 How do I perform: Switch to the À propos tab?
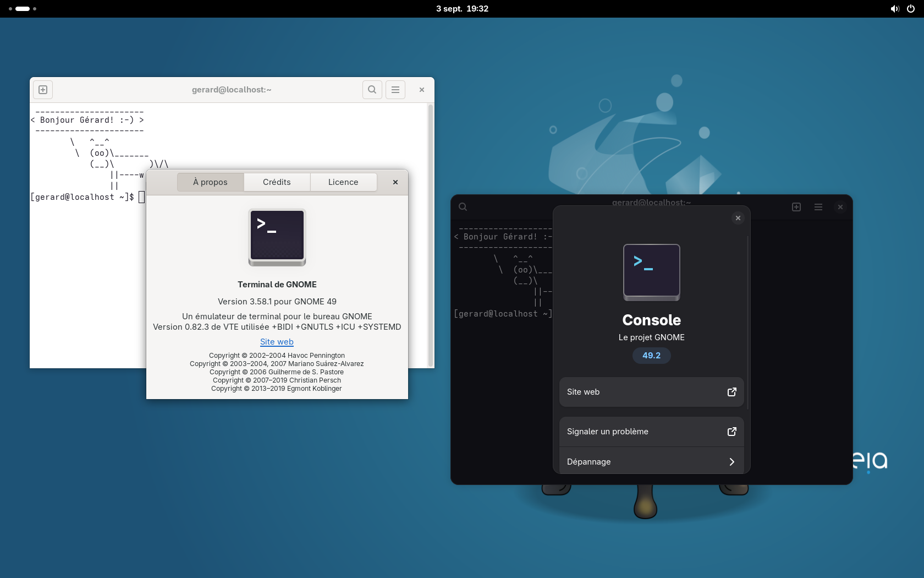click(211, 182)
